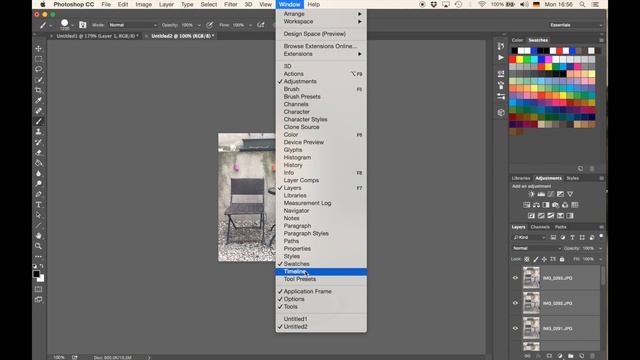Choose Timeline from Window menu

(x=321, y=271)
